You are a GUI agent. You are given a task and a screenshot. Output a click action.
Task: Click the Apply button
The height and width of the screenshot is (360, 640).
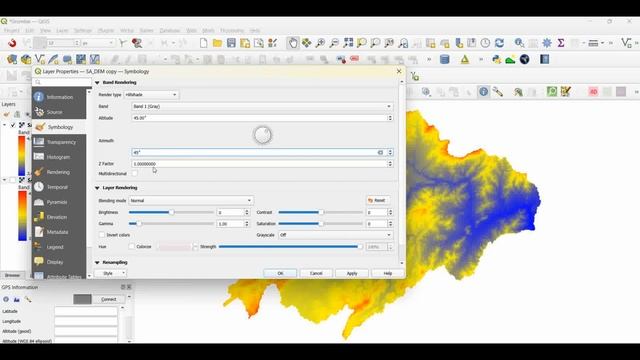[352, 273]
